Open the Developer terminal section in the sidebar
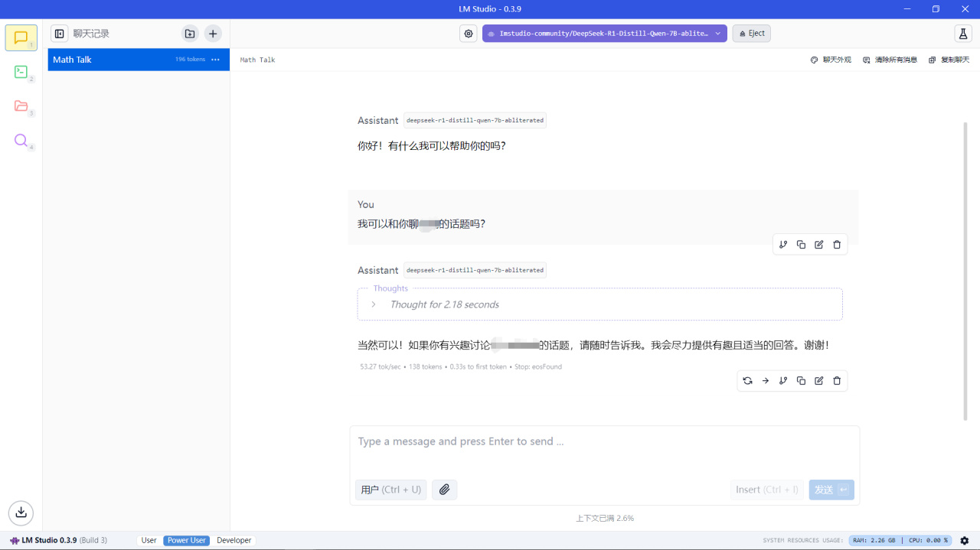Image resolution: width=980 pixels, height=550 pixels. coord(21,72)
